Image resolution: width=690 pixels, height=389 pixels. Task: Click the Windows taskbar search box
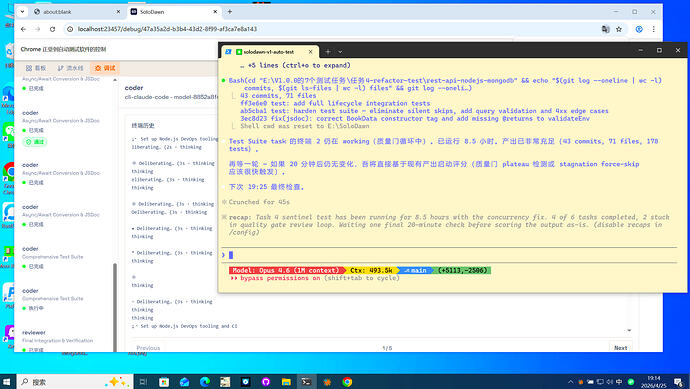coord(75,382)
